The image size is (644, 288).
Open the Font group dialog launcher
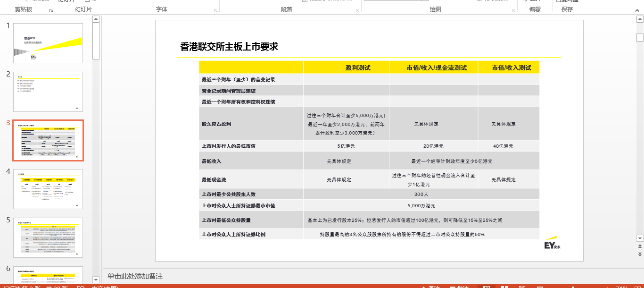tap(215, 10)
